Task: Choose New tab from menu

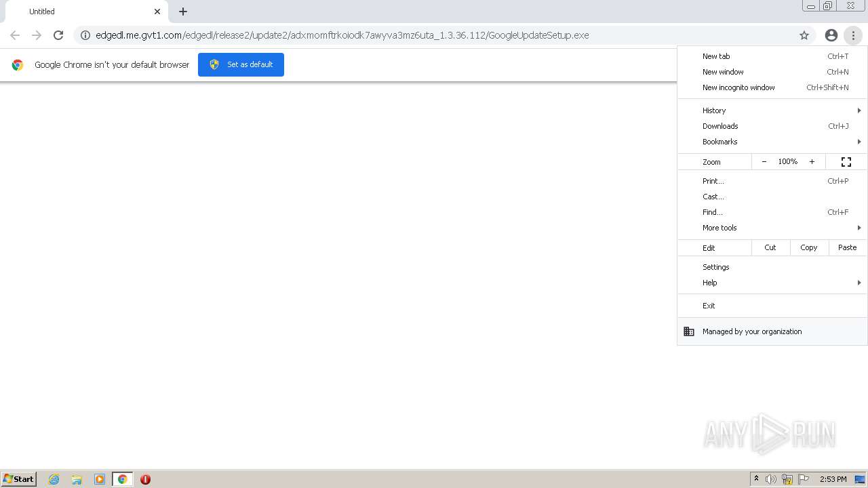Action: point(772,56)
